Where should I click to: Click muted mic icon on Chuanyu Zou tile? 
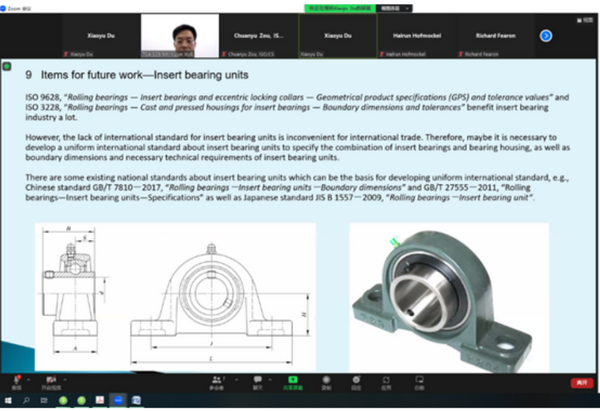pos(224,54)
